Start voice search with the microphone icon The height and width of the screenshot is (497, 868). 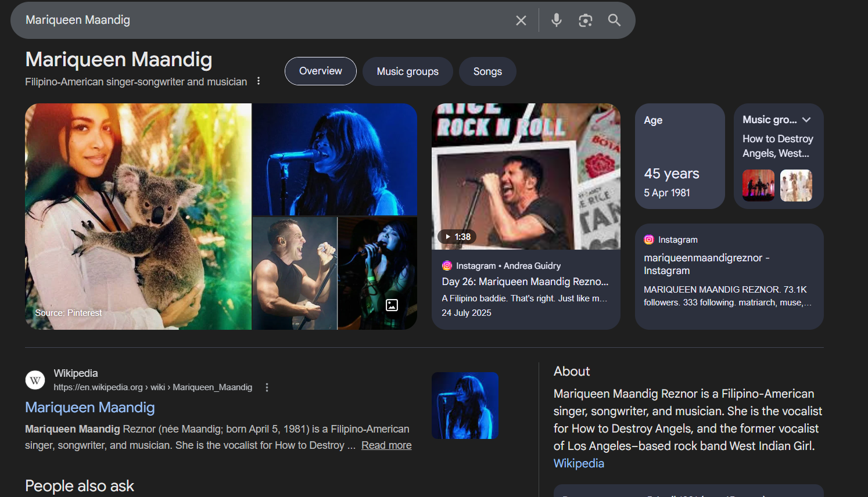click(x=557, y=20)
